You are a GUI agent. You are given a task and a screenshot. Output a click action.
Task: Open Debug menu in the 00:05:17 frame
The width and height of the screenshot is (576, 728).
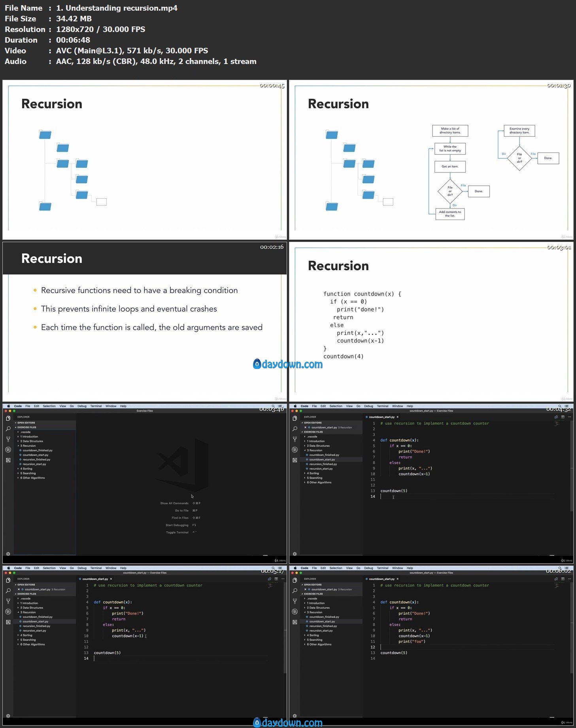[82, 568]
